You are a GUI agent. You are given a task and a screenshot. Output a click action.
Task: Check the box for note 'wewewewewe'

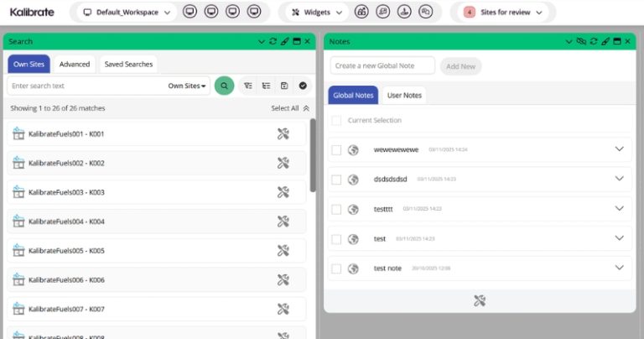[336, 150]
